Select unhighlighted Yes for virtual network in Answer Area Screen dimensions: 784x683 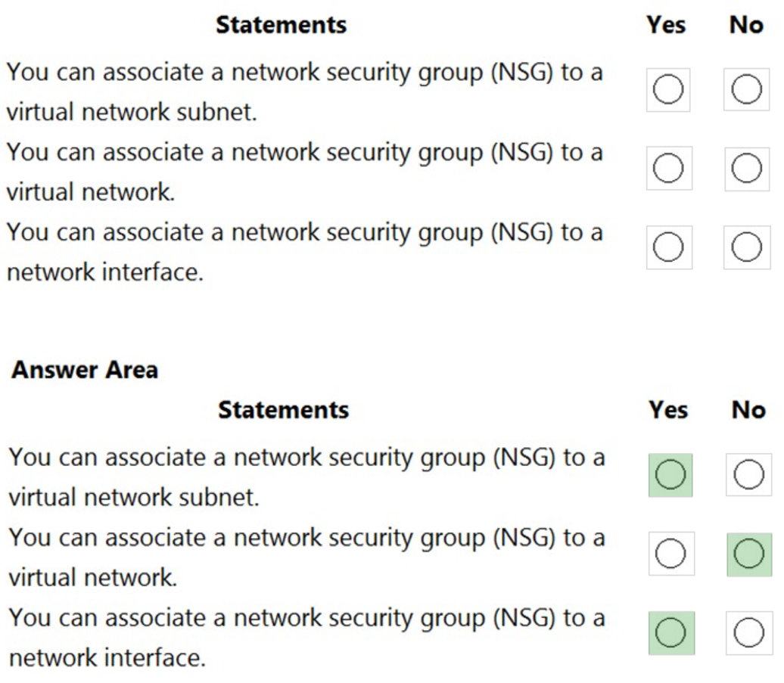[x=670, y=554]
